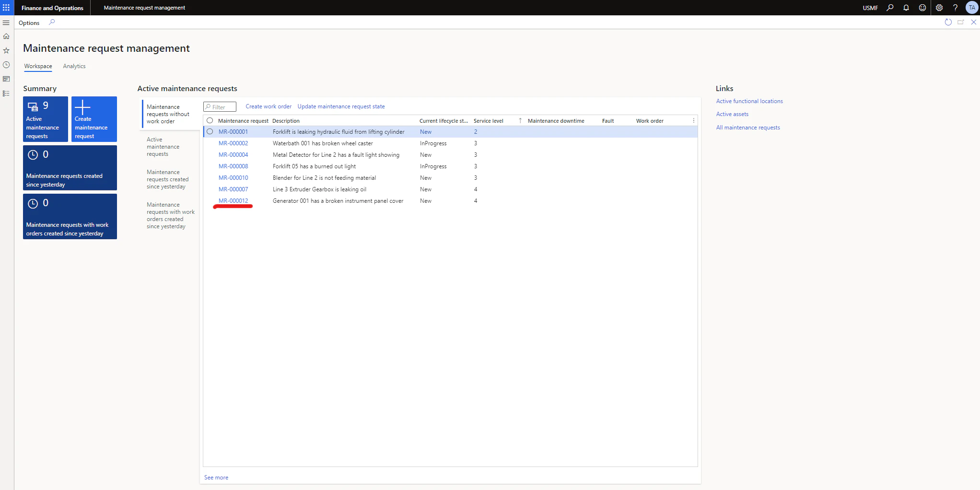The image size is (980, 490).
Task: Click the search icon next to Options
Action: [x=52, y=22]
